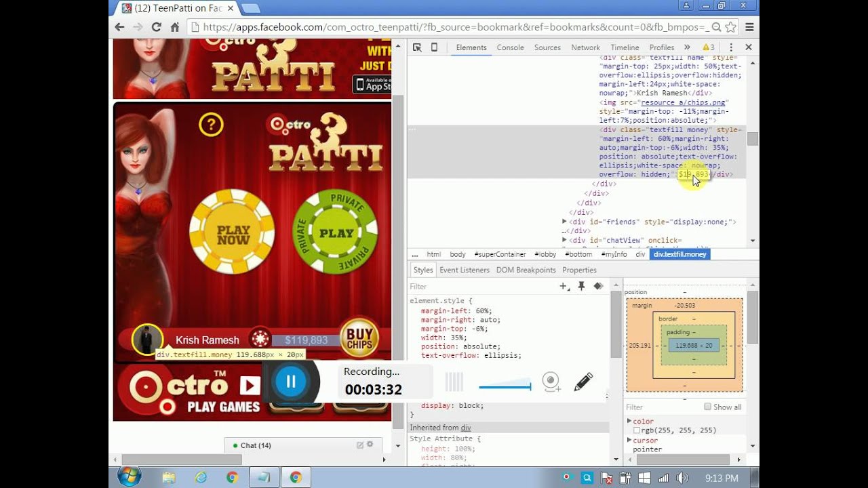Open the DOM Breakpoints sidebar tab

point(526,270)
